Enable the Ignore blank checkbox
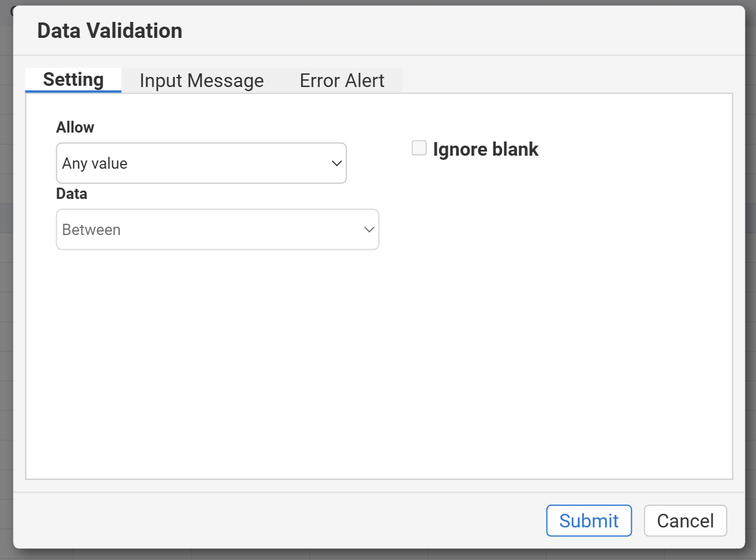The width and height of the screenshot is (756, 560). click(x=419, y=148)
